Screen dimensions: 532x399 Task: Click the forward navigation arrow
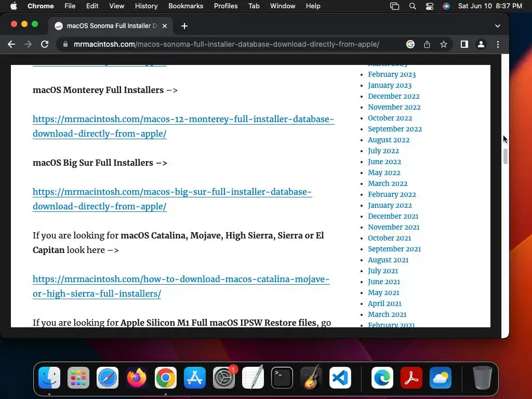(x=28, y=44)
